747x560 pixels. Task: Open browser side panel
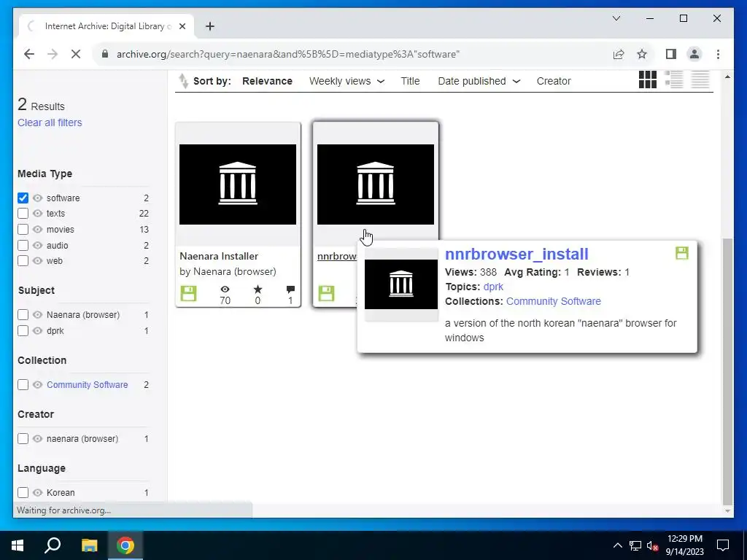tap(671, 54)
